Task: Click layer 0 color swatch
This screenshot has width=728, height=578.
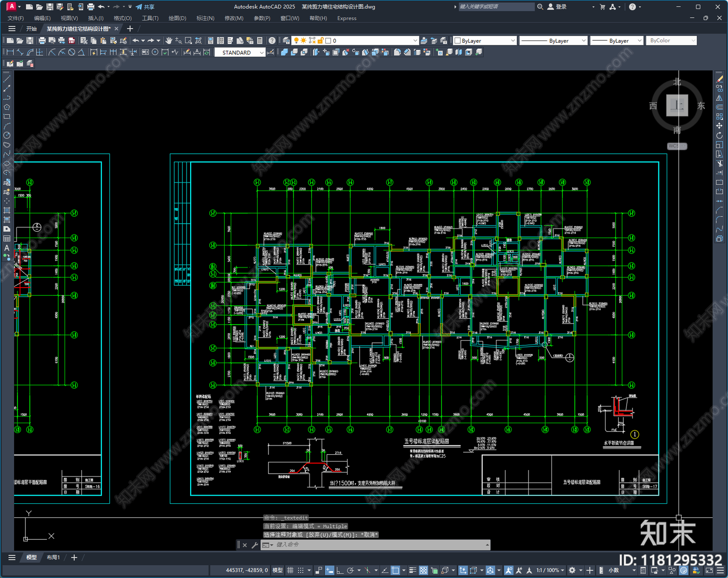Action: tap(328, 41)
